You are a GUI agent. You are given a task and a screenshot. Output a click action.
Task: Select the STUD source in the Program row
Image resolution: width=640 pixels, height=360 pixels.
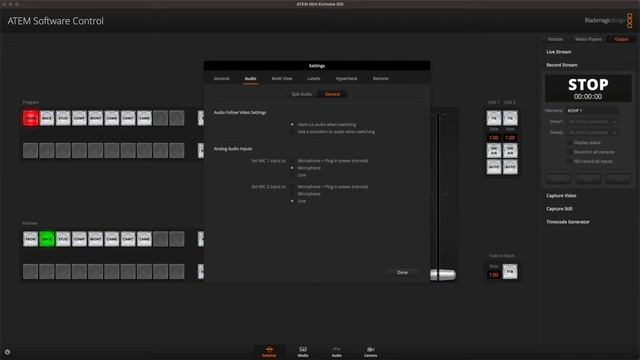(x=63, y=118)
